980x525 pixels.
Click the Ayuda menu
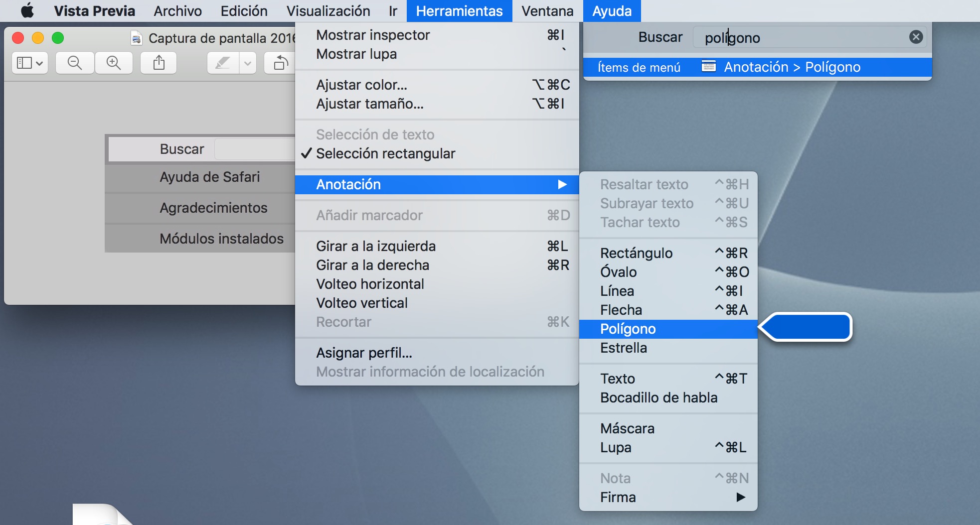tap(612, 11)
